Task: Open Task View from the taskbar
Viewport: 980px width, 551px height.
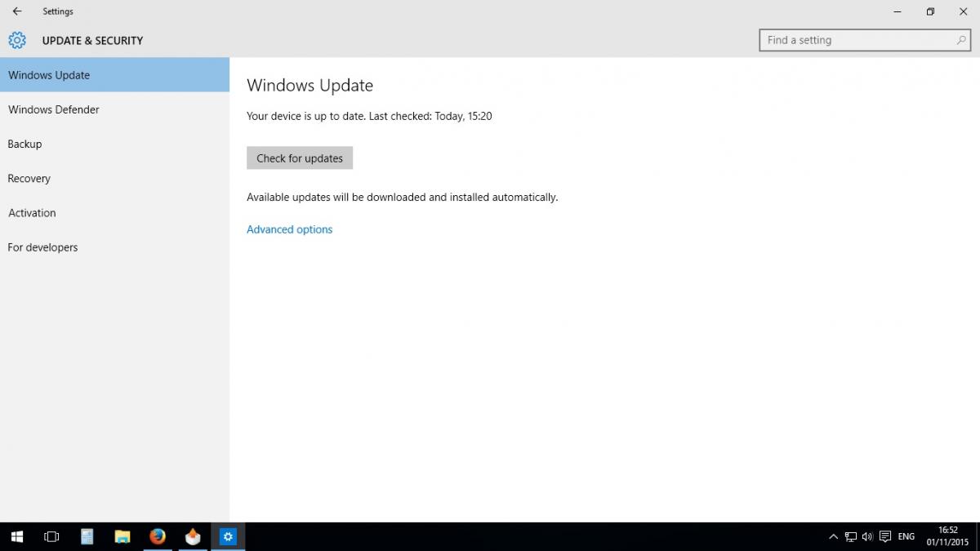Action: point(51,536)
